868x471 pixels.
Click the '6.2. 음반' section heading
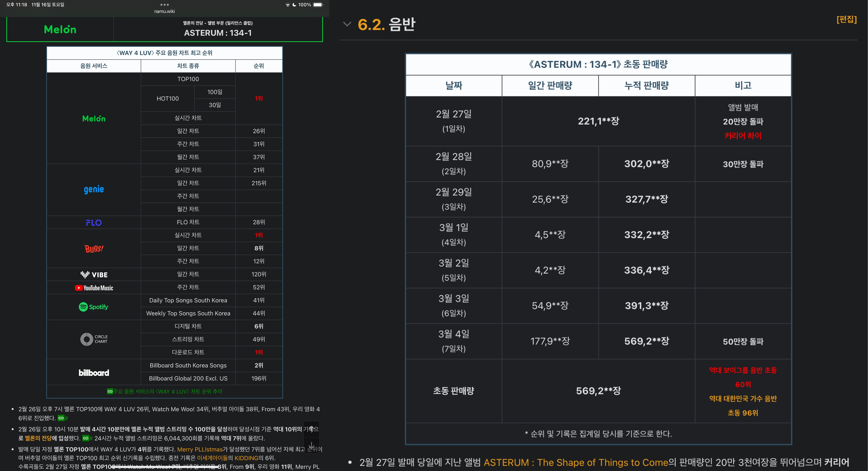(387, 24)
